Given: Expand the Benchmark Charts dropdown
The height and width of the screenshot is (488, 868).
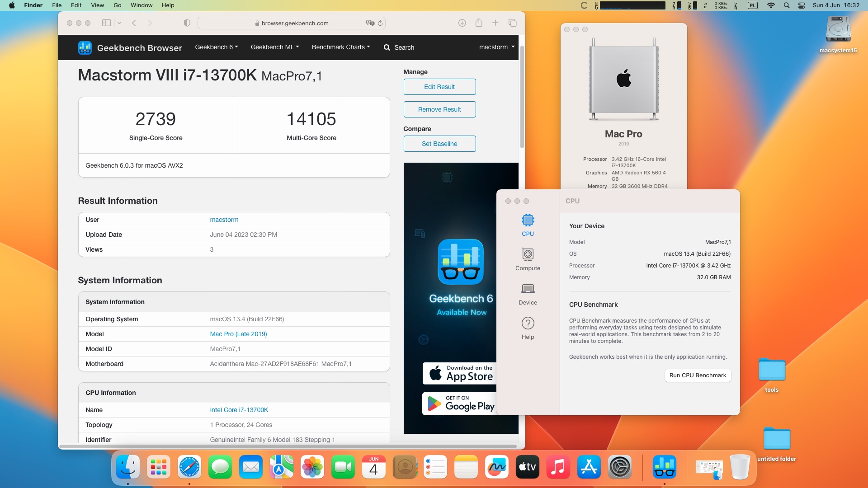Looking at the screenshot, I should (x=340, y=47).
